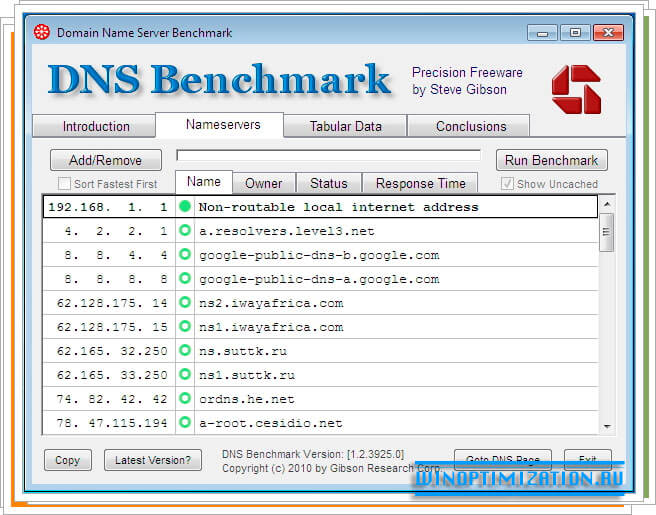Click the IP address 74.82.42.42

click(x=112, y=398)
